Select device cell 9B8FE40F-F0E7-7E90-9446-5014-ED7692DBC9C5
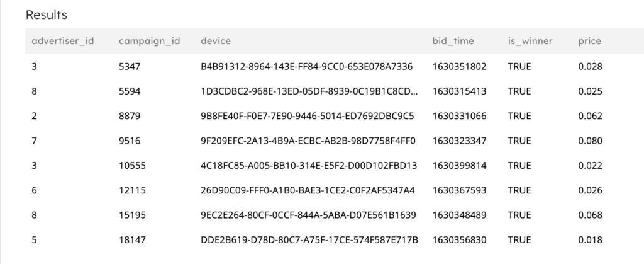The width and height of the screenshot is (644, 264). (309, 116)
